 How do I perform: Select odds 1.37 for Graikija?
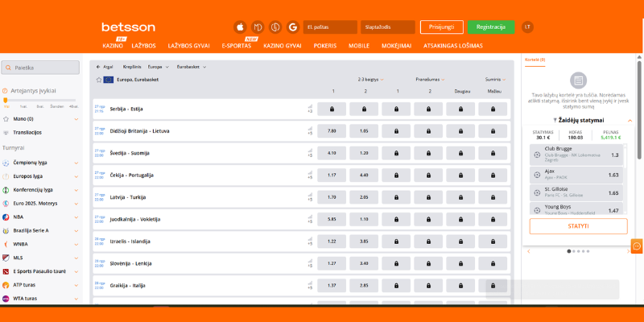coord(332,286)
